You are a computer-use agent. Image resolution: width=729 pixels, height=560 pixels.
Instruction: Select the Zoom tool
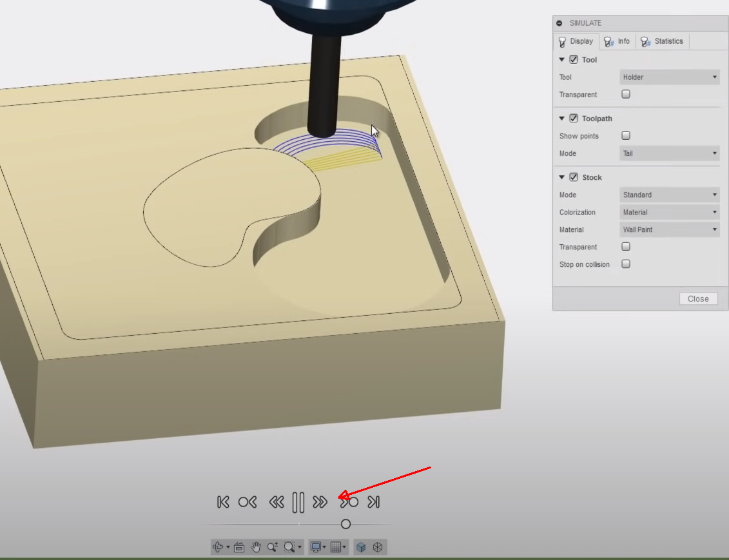(x=273, y=546)
